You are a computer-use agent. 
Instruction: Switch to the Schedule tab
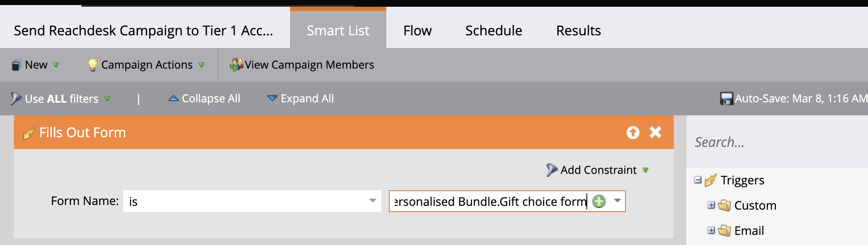click(493, 30)
